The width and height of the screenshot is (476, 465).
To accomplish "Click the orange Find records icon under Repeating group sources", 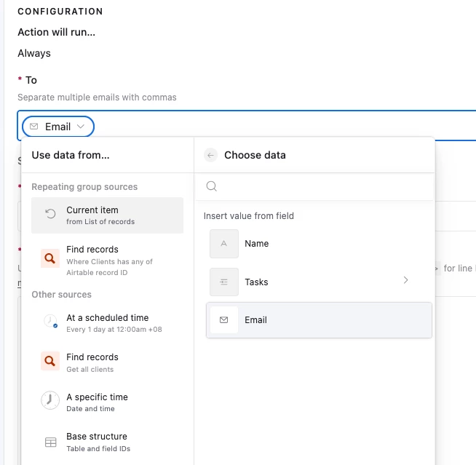I will point(50,257).
